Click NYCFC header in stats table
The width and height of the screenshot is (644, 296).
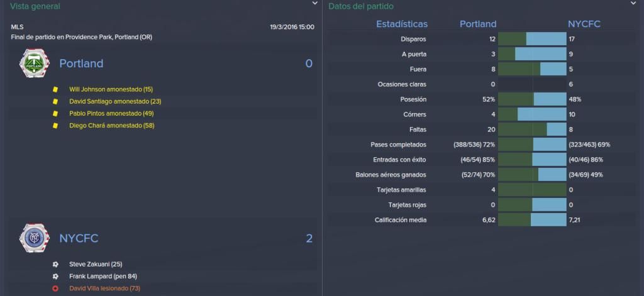[x=584, y=25]
